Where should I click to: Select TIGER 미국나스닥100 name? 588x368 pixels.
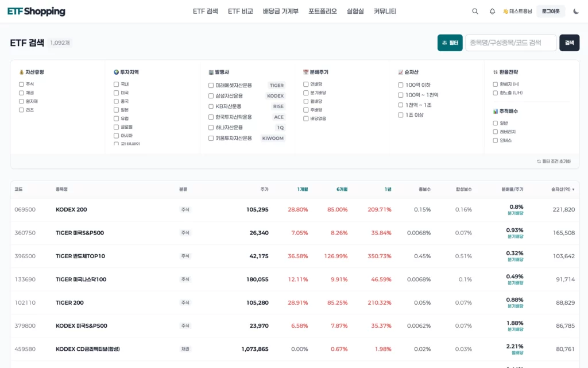[x=81, y=279]
